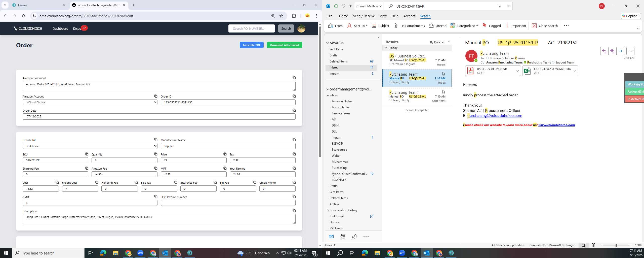Click Generate PDF button

252,45
